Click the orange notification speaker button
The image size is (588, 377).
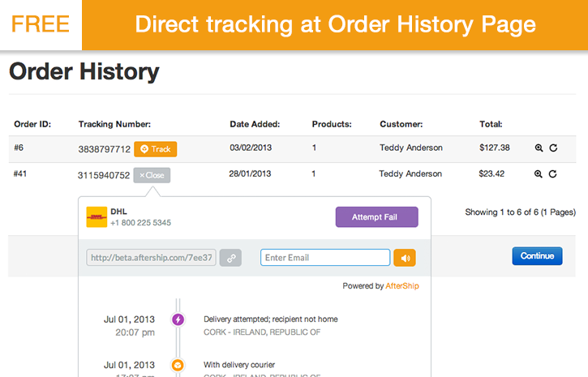coord(405,258)
